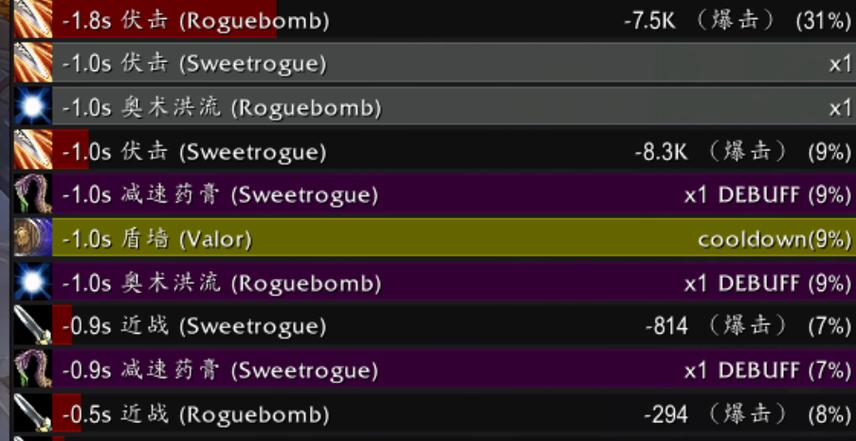Viewport: 856px width, 441px height.
Task: Click the "-0.5s 近战 (Roguebomb)" entry text
Action: click(x=195, y=415)
